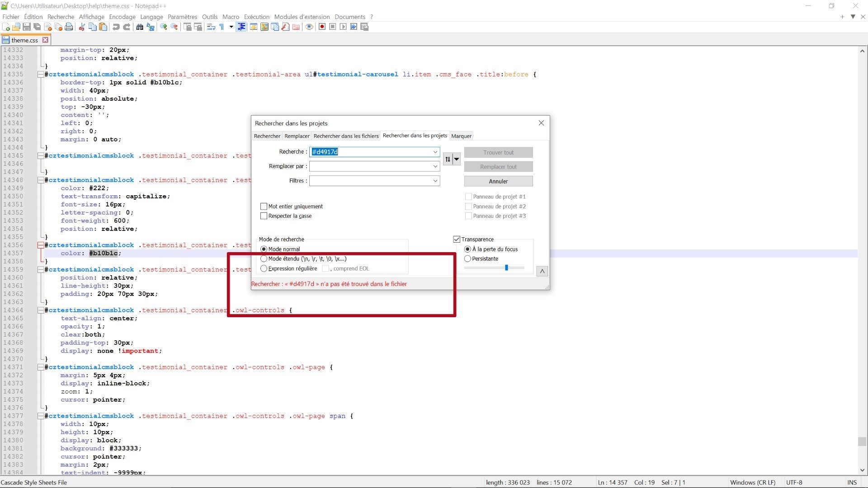The width and height of the screenshot is (868, 488).
Task: Expand the Recherche combo box dropdown
Action: [x=435, y=152]
